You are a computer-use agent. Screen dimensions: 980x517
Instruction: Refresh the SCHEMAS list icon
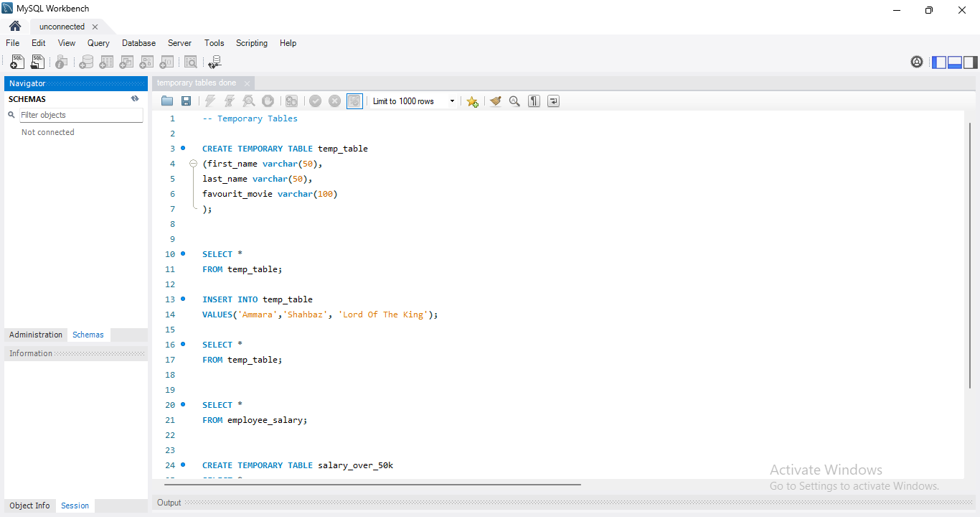click(x=135, y=99)
